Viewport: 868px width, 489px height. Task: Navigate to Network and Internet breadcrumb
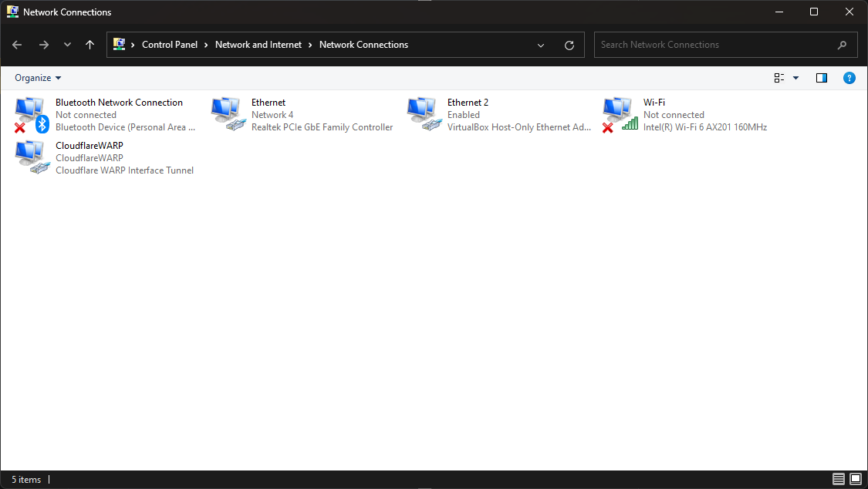(258, 45)
